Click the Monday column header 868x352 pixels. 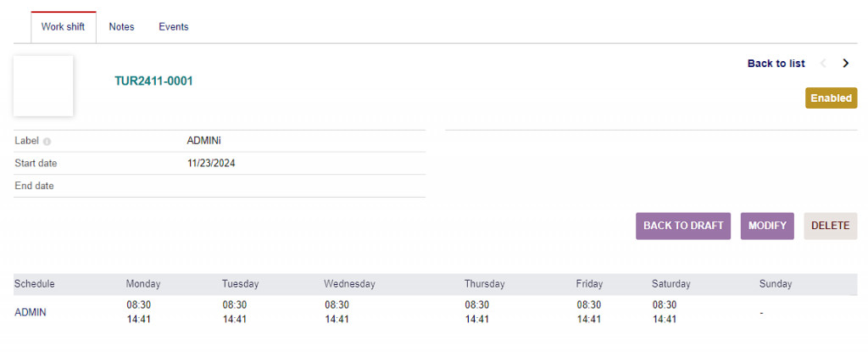(x=143, y=284)
